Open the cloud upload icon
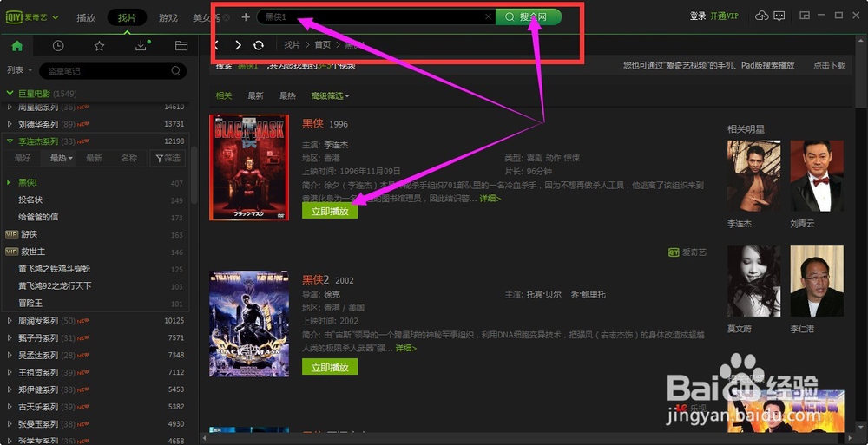The height and width of the screenshot is (445, 868). [762, 16]
